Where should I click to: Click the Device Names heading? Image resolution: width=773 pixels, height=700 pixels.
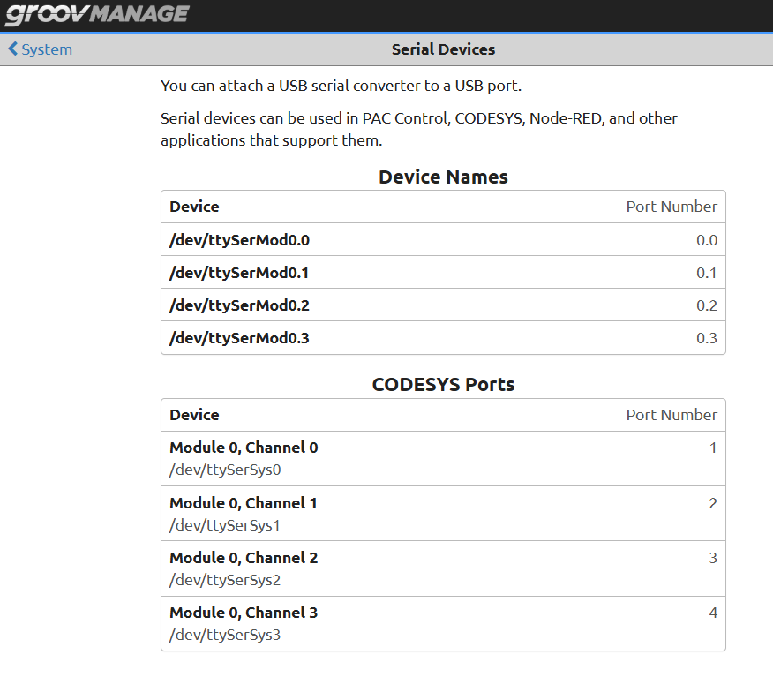(x=443, y=177)
